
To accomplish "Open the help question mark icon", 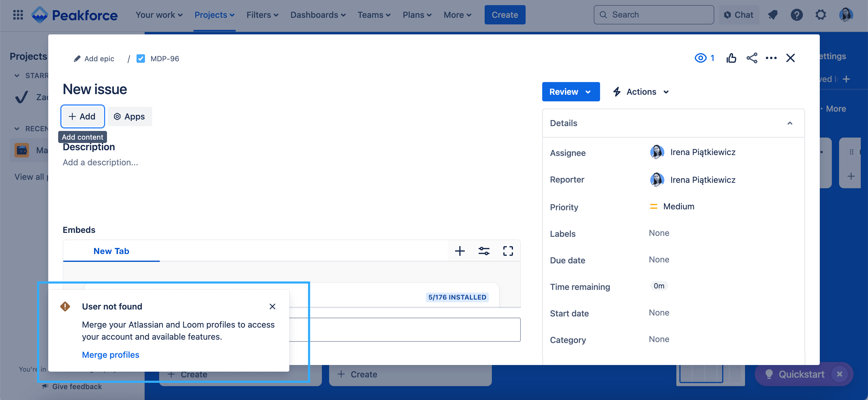I will 797,15.
